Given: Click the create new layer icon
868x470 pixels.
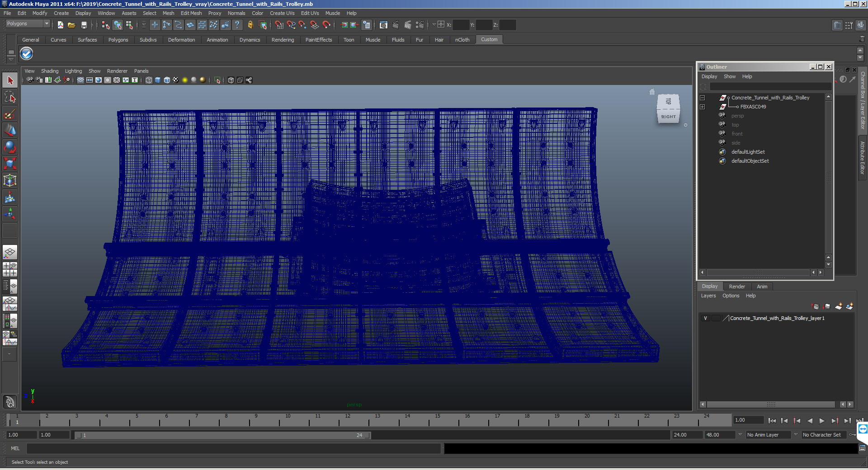Looking at the screenshot, I should [838, 306].
